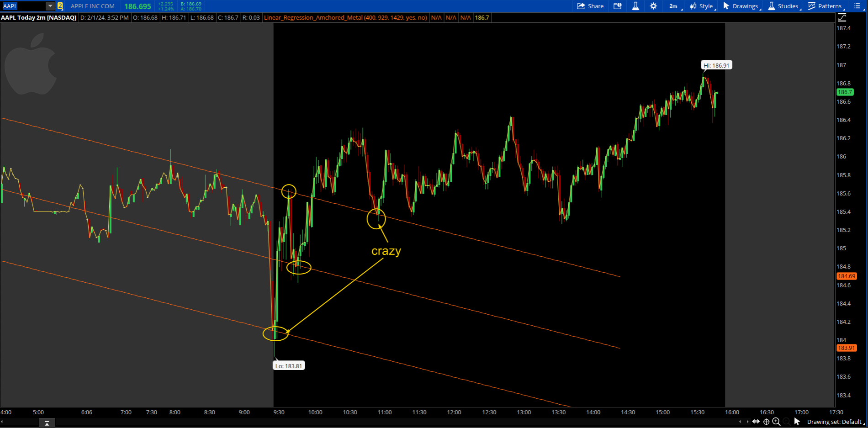Toggle the crosshair pan icon

[x=766, y=422]
